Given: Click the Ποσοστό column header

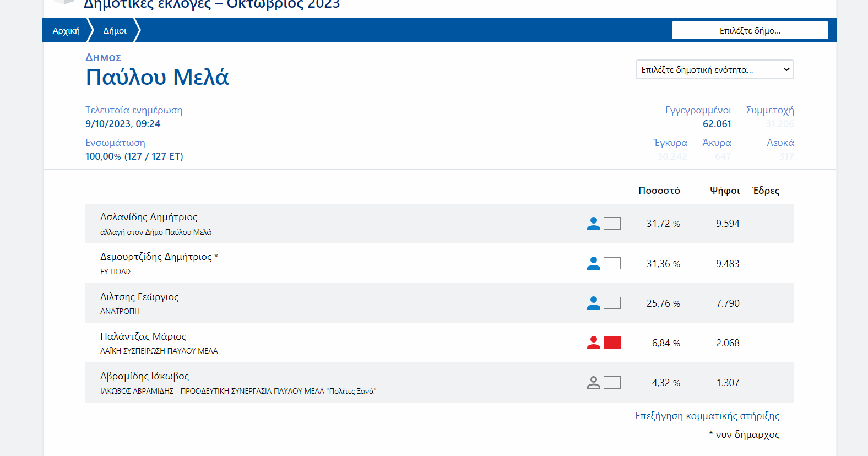Looking at the screenshot, I should pyautogui.click(x=659, y=191).
